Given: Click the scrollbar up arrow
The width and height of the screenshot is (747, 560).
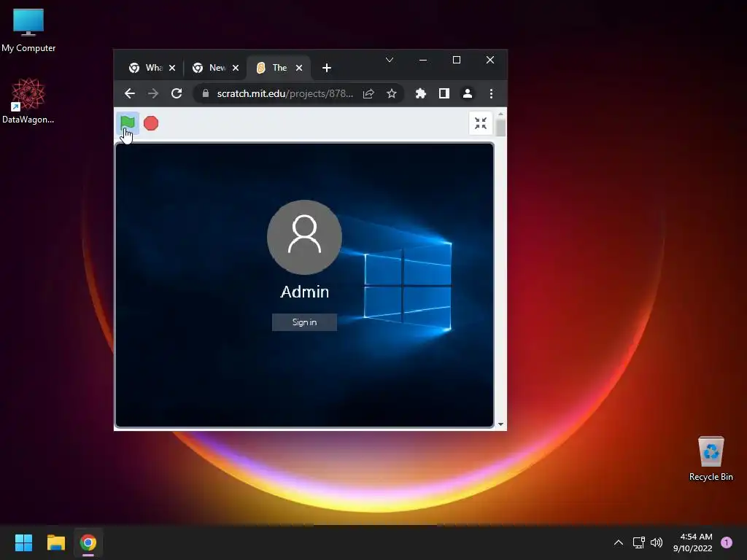Looking at the screenshot, I should click(500, 114).
